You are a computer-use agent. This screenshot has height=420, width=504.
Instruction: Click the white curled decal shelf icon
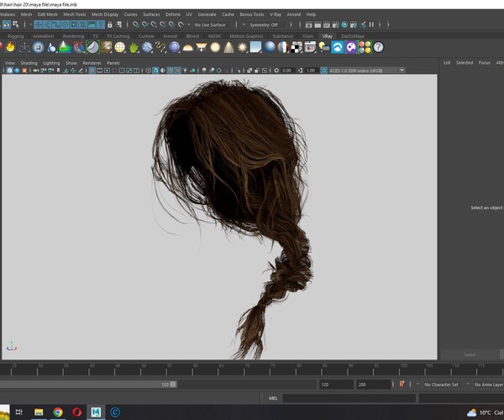pos(92,47)
